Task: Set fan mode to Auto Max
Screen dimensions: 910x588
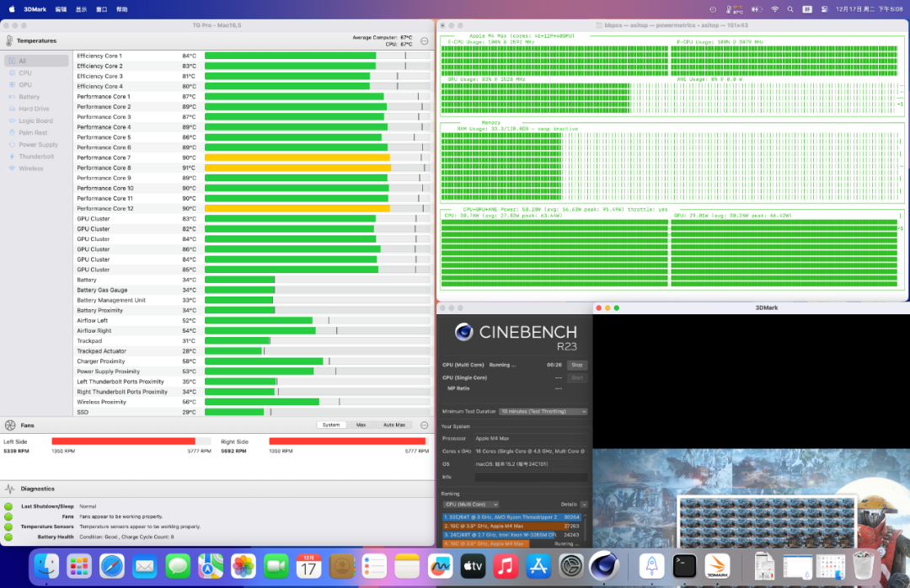Action: point(394,425)
